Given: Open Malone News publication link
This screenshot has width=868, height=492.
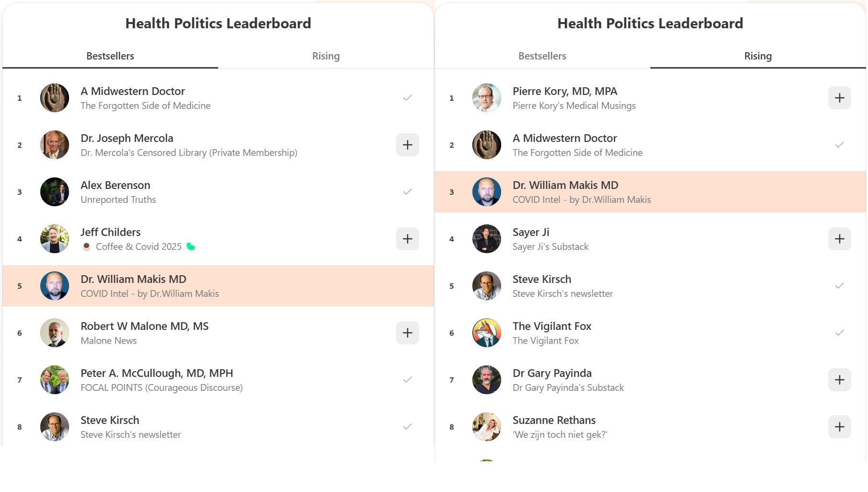Looking at the screenshot, I should [x=108, y=341].
